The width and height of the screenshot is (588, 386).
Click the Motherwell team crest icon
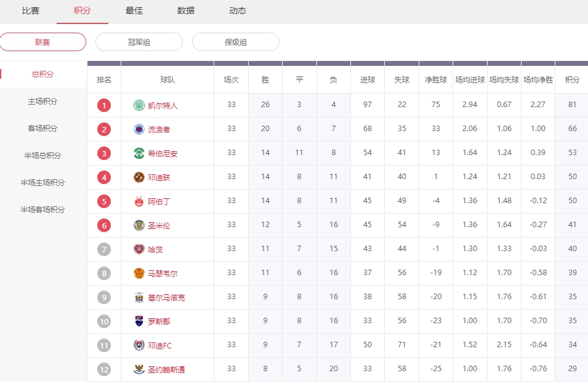tap(139, 273)
